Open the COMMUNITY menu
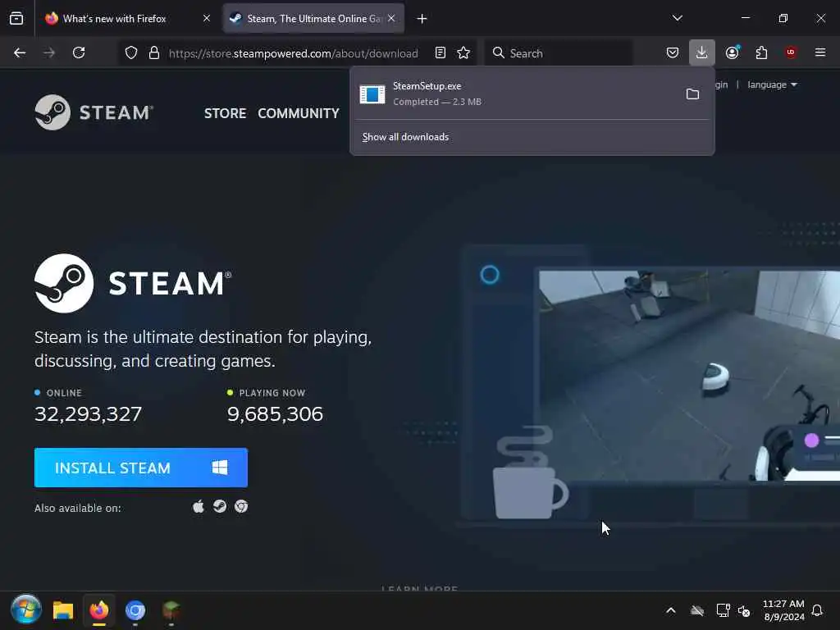840x630 pixels. 299,113
